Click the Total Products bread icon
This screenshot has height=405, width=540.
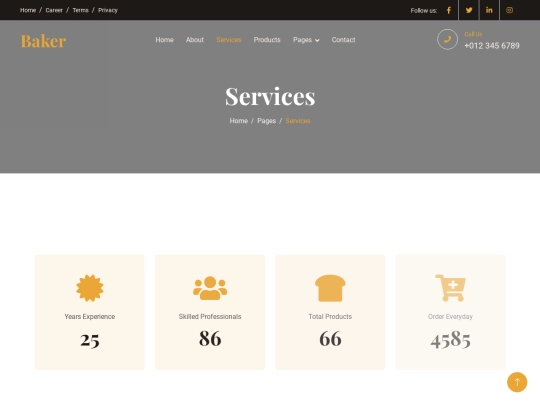tap(330, 288)
